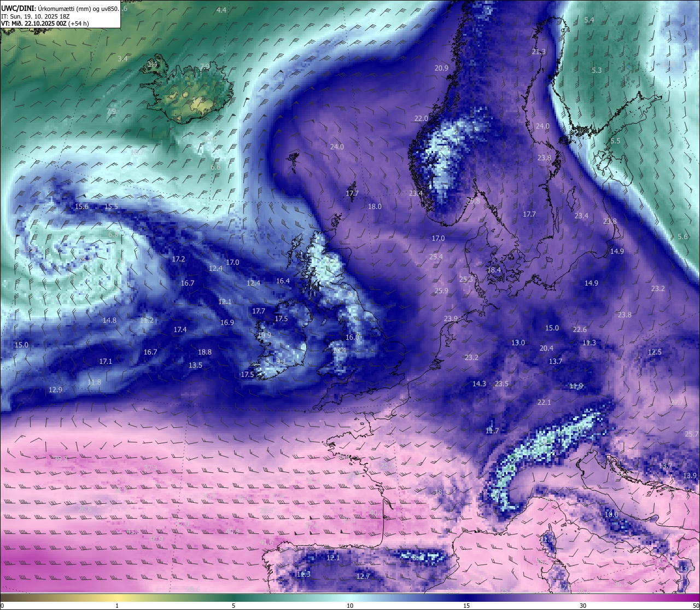Click the color scale label 1
Screen dimensions: 700x610
(x=117, y=606)
